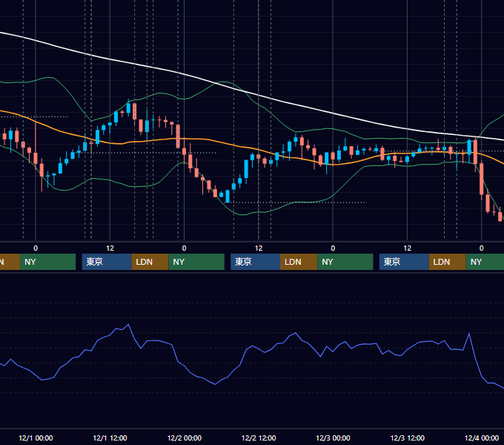Click the 12/3 12:00 date label

pyautogui.click(x=407, y=438)
